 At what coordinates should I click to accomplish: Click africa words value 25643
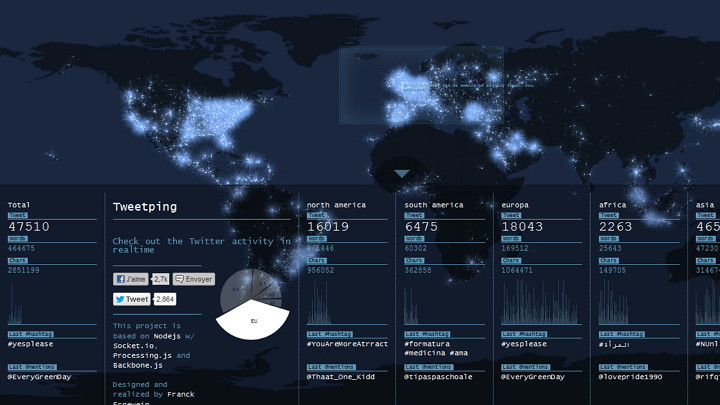(610, 248)
